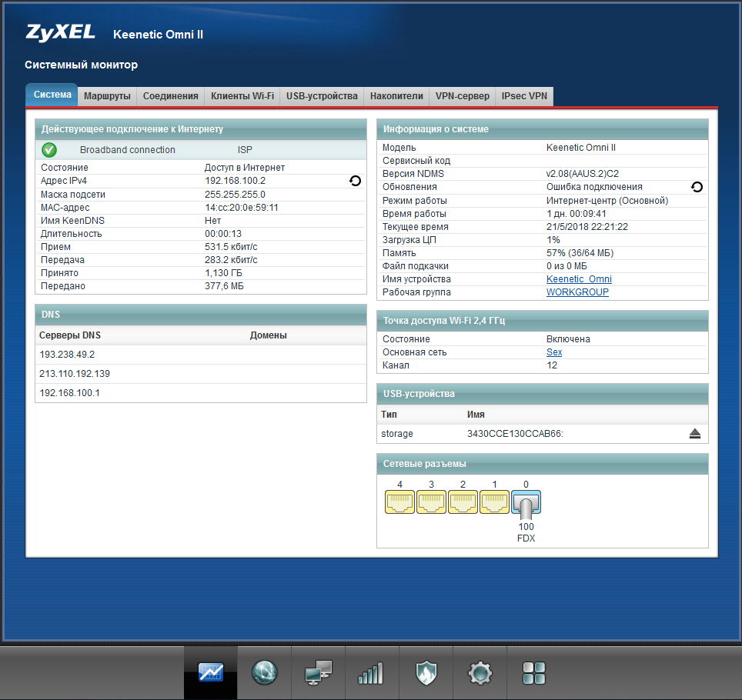The width and height of the screenshot is (742, 700).
Task: Click the MAC address 14:cc:20:0e:59:11
Action: pos(242,208)
